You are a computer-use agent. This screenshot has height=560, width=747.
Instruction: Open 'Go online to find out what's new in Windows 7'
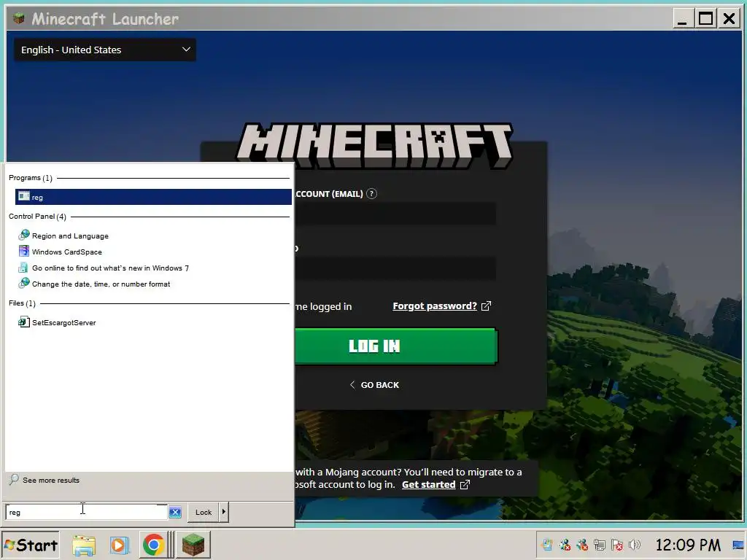coord(110,268)
